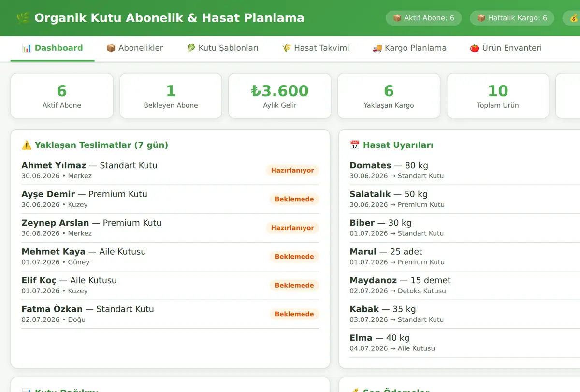The height and width of the screenshot is (392, 580).
Task: Click the Haftalık Kargo: 6 header badge
Action: click(512, 18)
